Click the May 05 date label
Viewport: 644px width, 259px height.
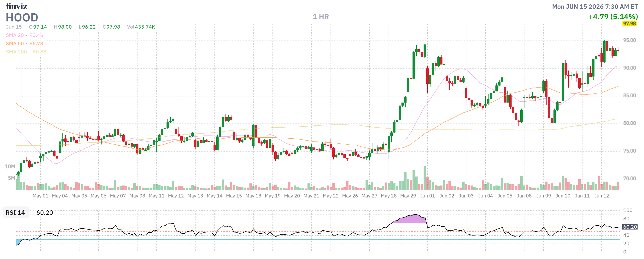click(x=79, y=196)
